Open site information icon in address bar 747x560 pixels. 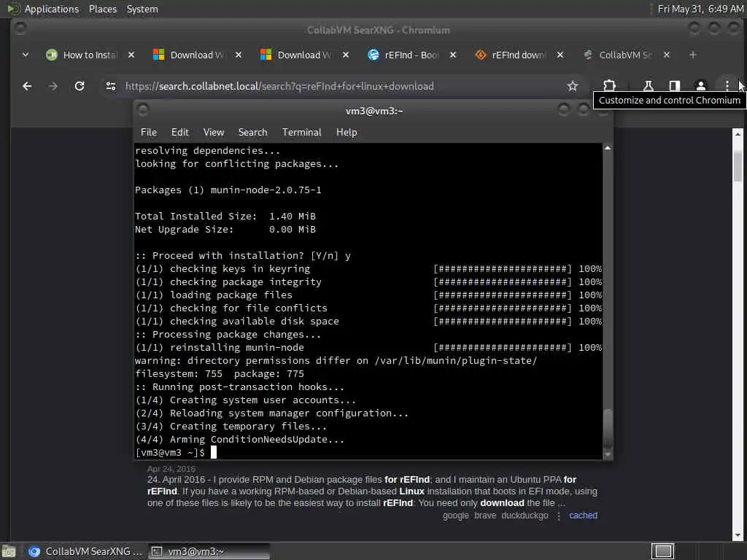(x=111, y=86)
